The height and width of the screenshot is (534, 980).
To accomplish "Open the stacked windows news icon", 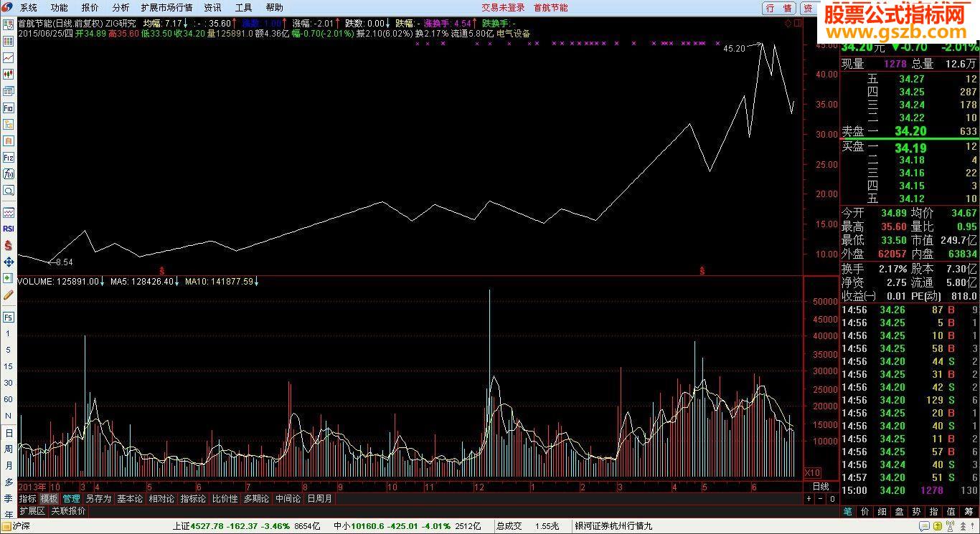I will point(9,91).
